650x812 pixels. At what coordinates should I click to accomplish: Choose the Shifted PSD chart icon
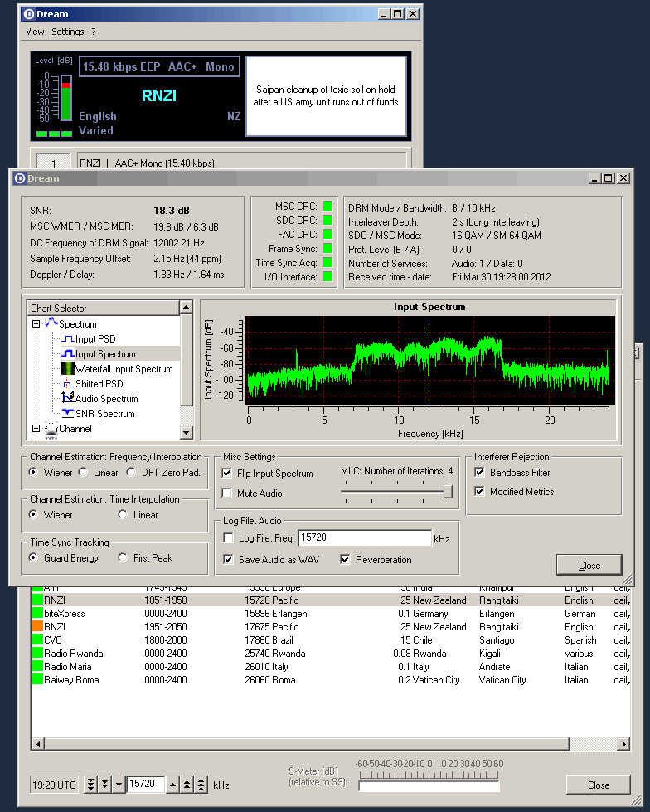click(x=68, y=384)
